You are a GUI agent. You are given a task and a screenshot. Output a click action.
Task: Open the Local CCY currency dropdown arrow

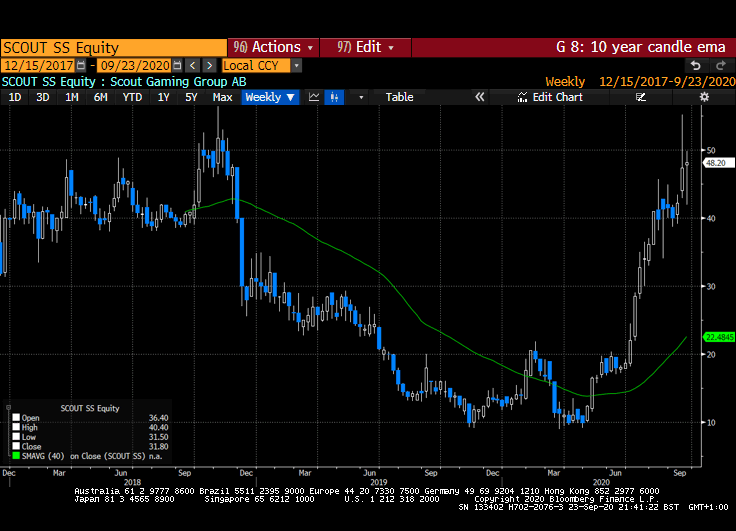tap(296, 66)
